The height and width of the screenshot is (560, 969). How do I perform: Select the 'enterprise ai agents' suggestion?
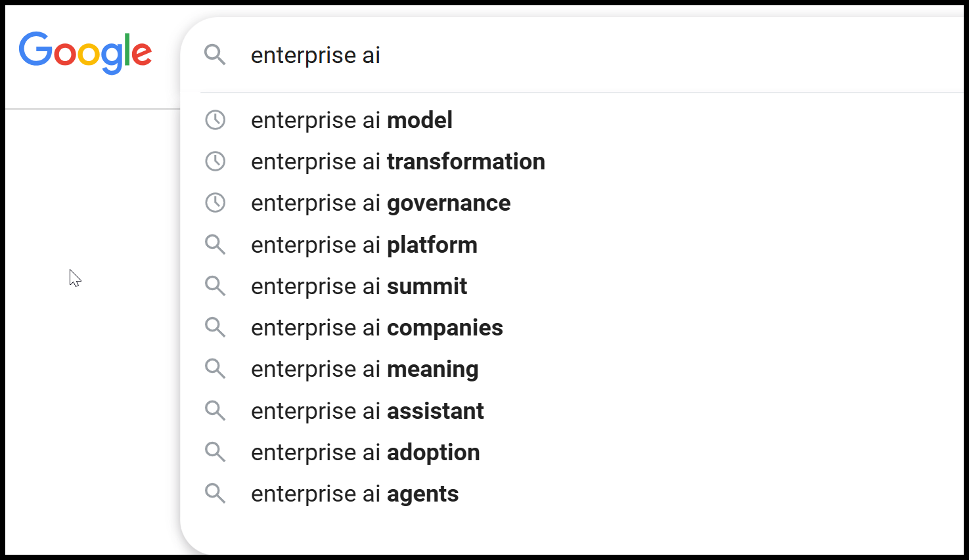pyautogui.click(x=355, y=494)
